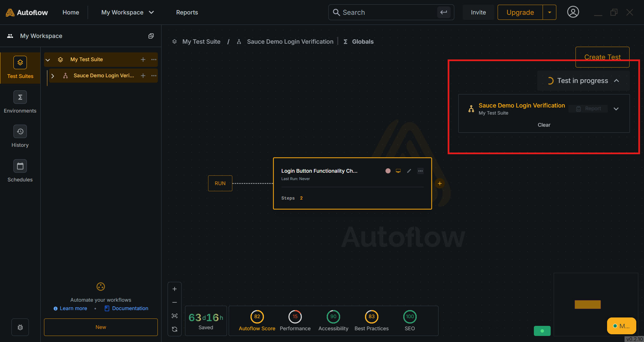Click the green status indicator button
Viewport: 644px width, 342px height.
[542, 331]
